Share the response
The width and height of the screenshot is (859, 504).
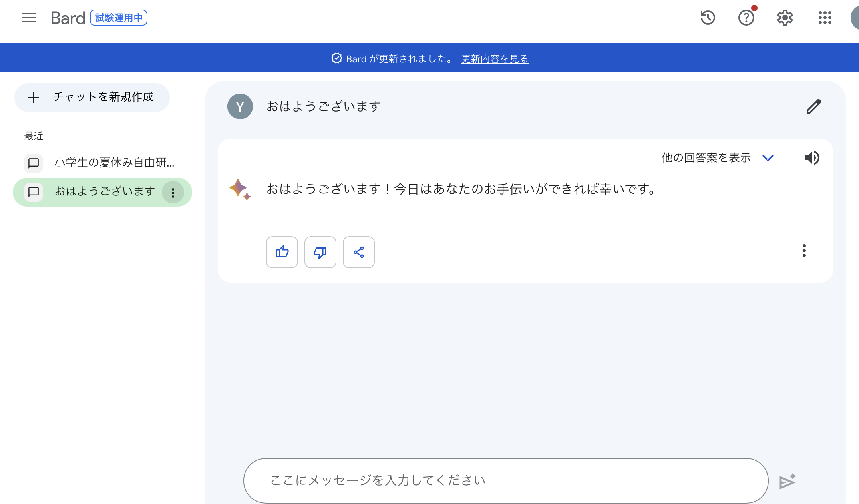359,252
